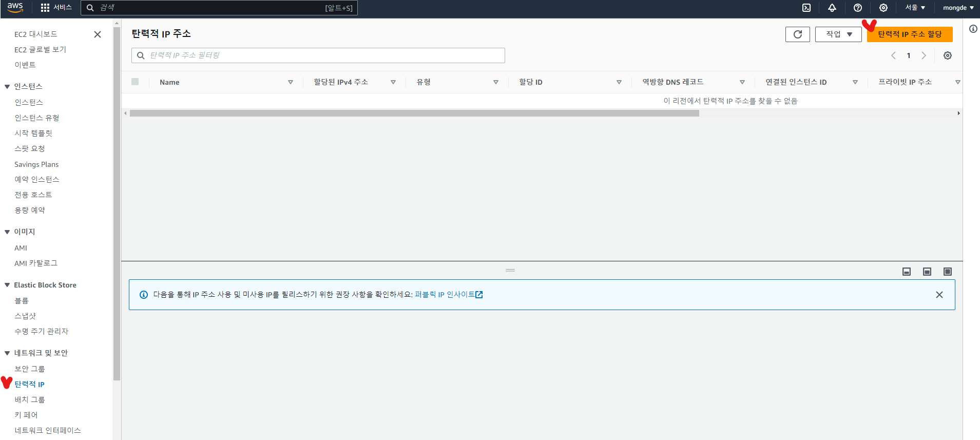Click the AWS logo home icon
Screen dimensions: 980x440
click(x=15, y=7)
